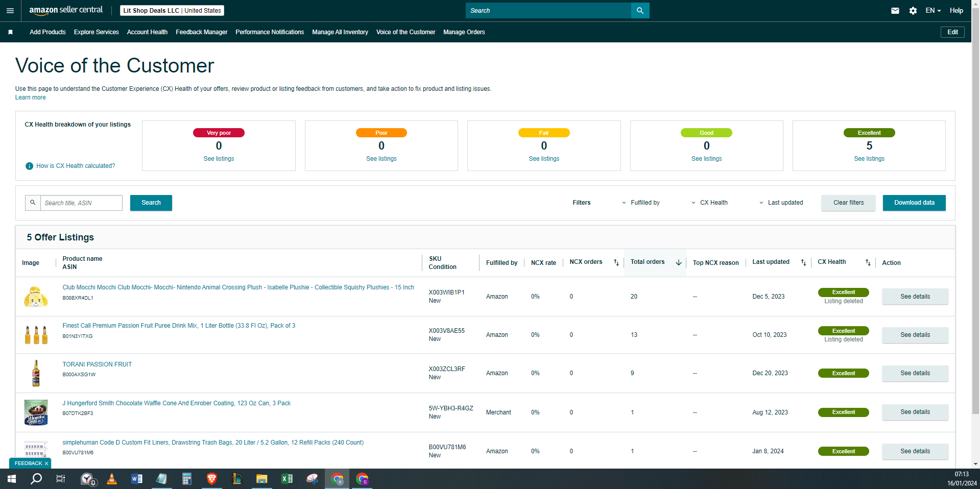Sort by Last updated arrows icon
This screenshot has width=980, height=489.
(803, 262)
